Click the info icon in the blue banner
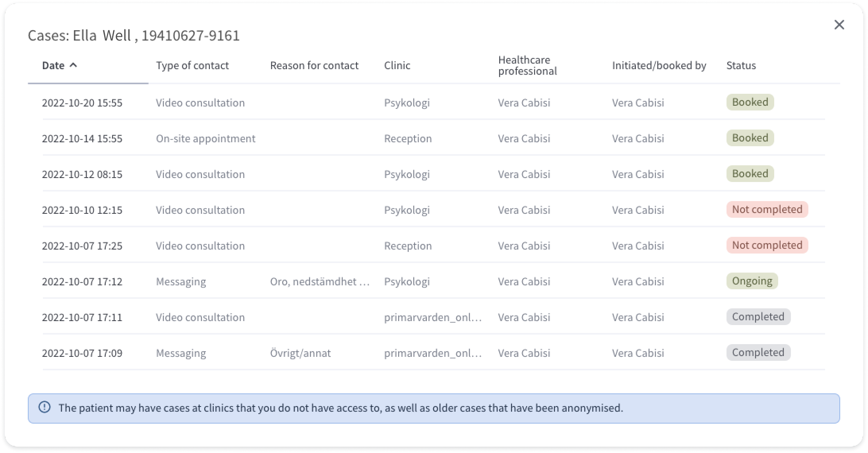868x453 pixels. pos(45,407)
